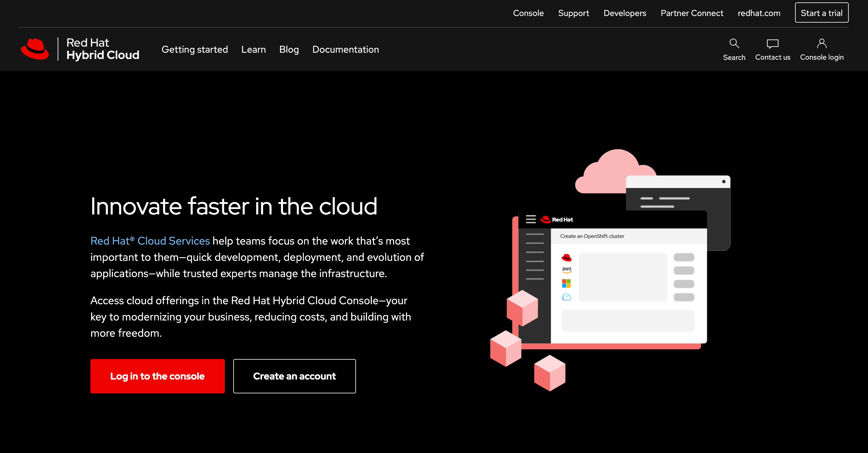Open the Support link

point(574,13)
